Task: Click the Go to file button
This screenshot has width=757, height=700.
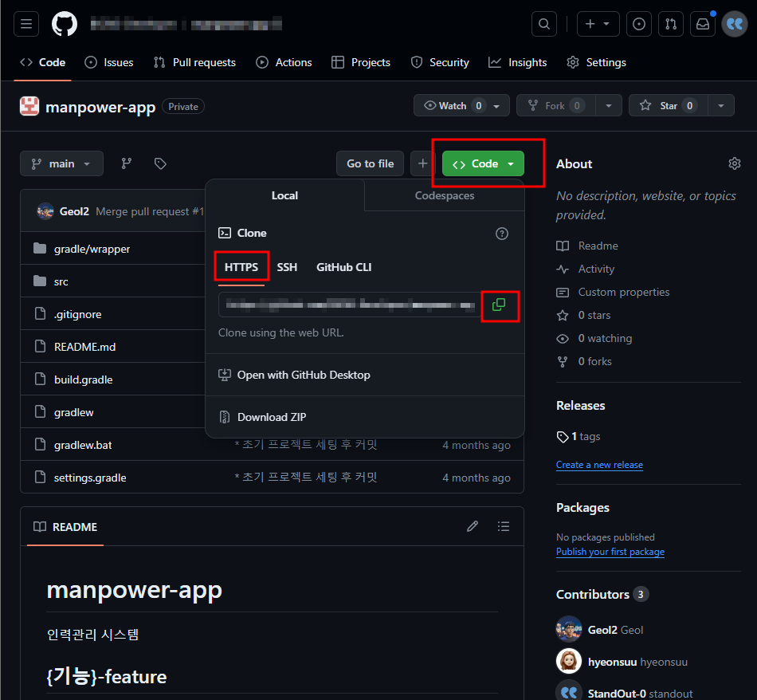Action: coord(371,163)
